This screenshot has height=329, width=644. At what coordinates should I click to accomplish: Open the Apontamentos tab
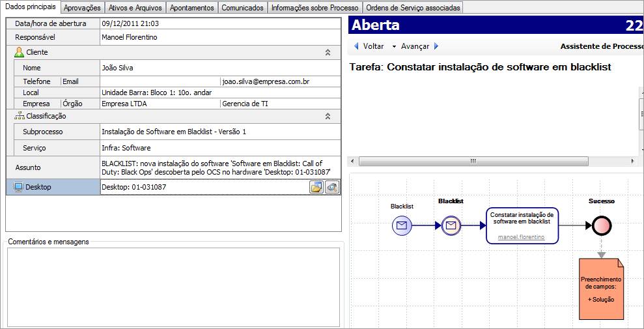click(x=192, y=8)
